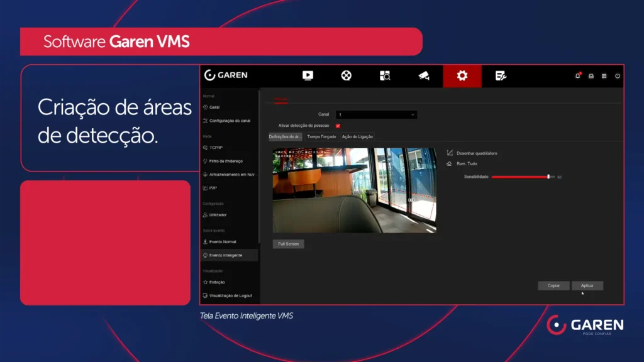Screen dimensions: 644x362
Task: Open the camera device management icon
Action: click(423, 76)
